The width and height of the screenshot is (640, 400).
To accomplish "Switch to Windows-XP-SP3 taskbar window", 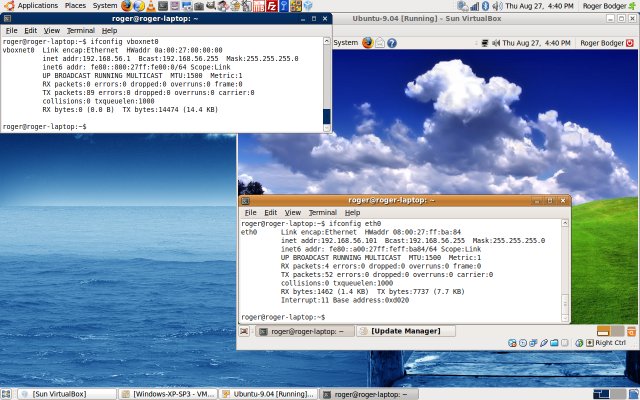I will click(x=168, y=394).
